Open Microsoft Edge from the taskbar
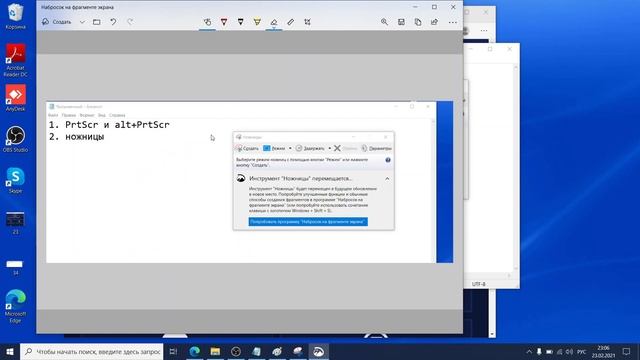Viewport: 640px width, 360px height. pyautogui.click(x=195, y=351)
